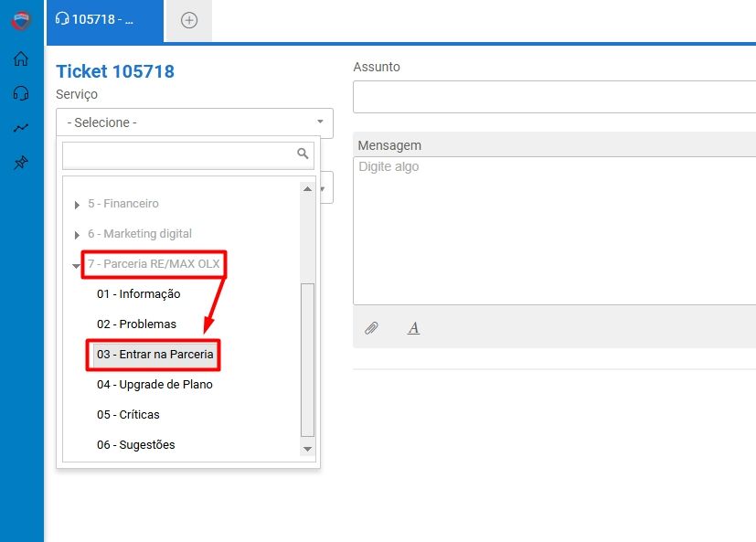The image size is (756, 542).
Task: Select 05 - Críticas service
Action: (128, 415)
